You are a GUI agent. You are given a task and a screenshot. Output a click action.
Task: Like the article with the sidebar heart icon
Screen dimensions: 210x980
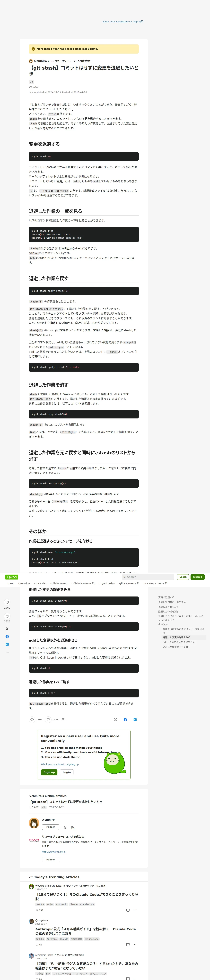point(7,602)
